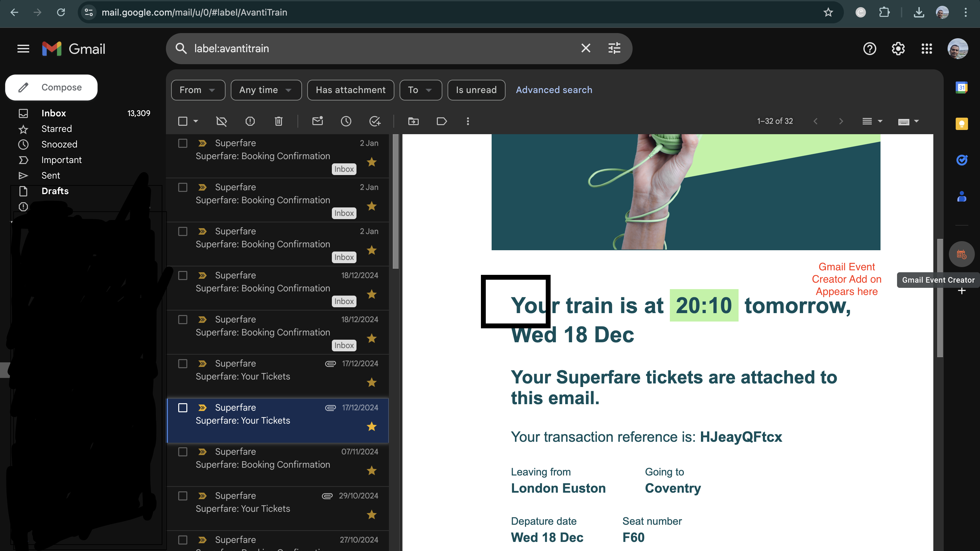Click the Snooze clock toolbar icon

(x=346, y=121)
